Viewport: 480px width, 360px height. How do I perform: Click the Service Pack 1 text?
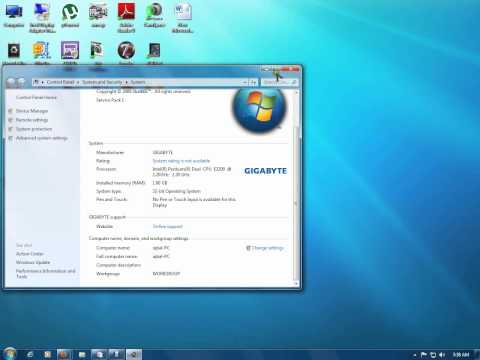point(110,100)
